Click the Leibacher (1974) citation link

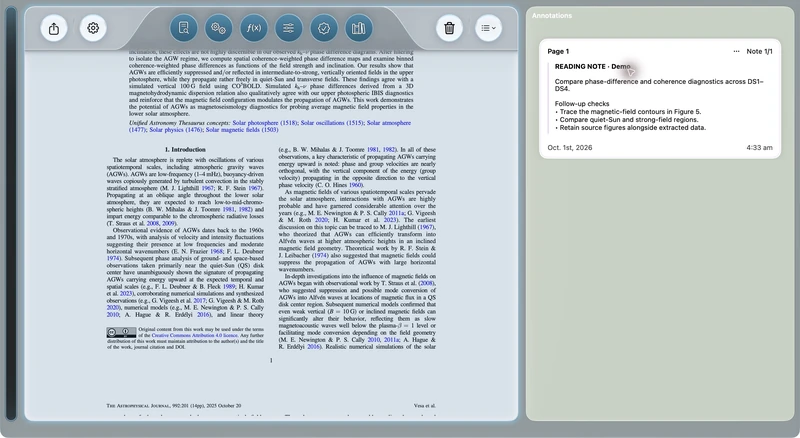coord(320,255)
